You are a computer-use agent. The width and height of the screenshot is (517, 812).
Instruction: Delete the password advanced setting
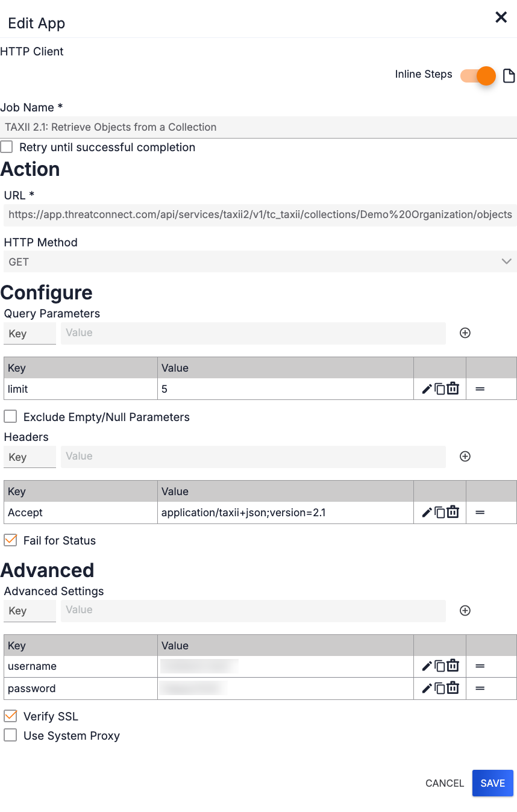452,688
